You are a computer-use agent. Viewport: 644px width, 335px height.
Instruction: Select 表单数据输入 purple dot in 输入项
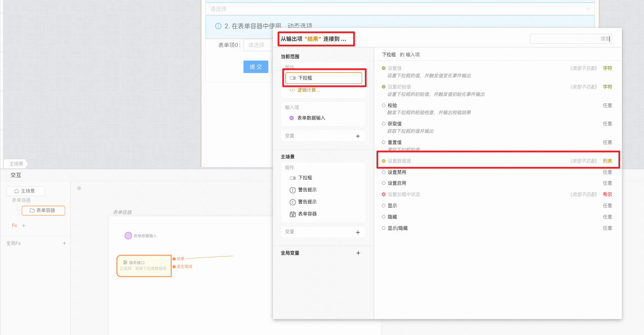click(292, 118)
